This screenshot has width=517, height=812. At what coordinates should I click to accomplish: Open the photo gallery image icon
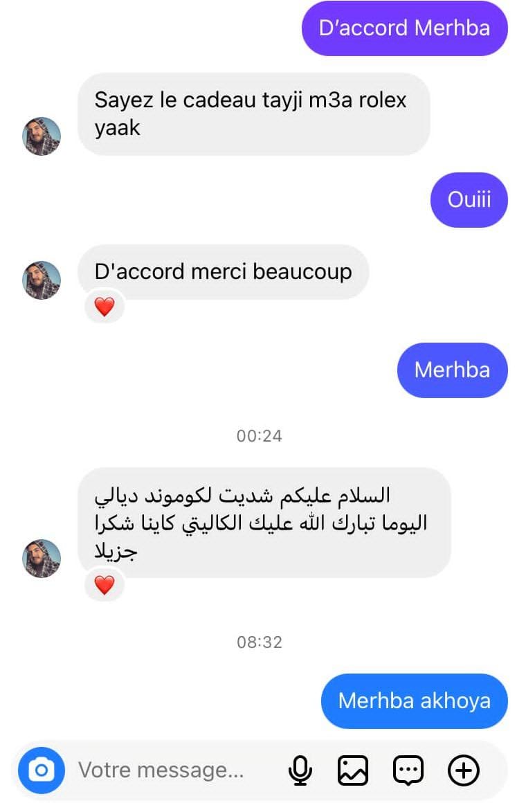(353, 770)
